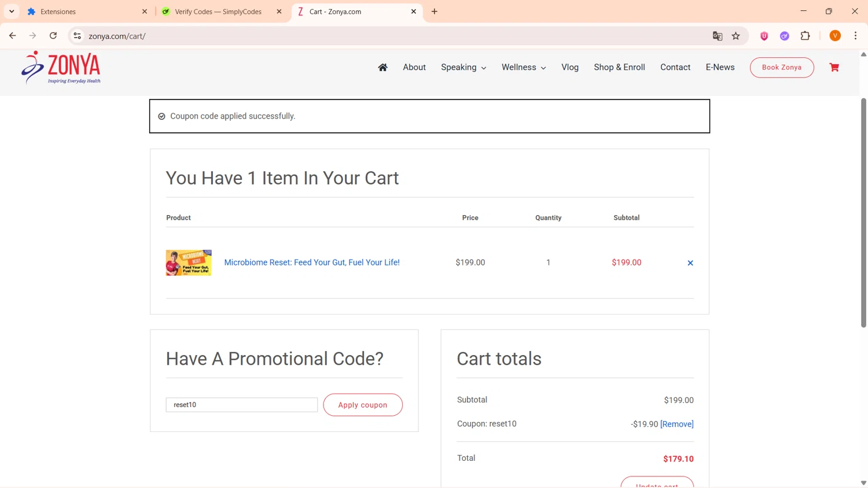Viewport: 868px width, 488px height.
Task: Click the -$19.90 coupon discount
Action: tap(644, 424)
